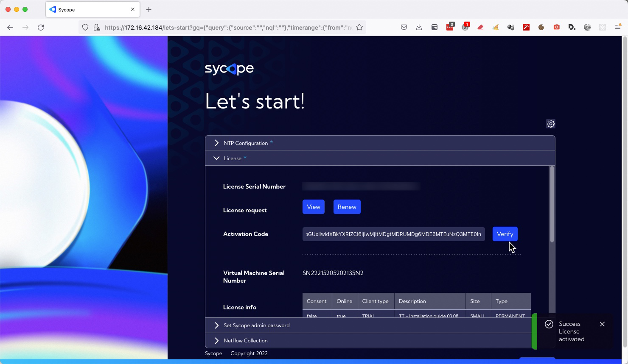This screenshot has height=364, width=628.
Task: Open the settings gear icon
Action: click(550, 124)
